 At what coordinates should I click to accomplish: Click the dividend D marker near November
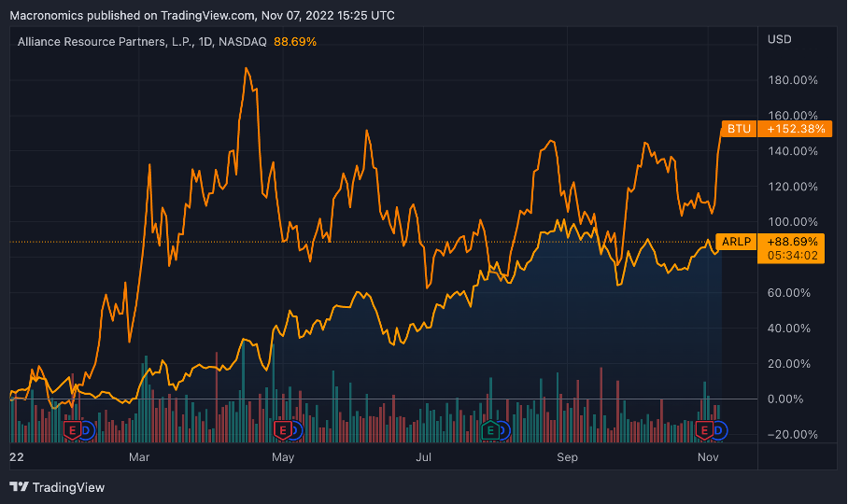[719, 430]
